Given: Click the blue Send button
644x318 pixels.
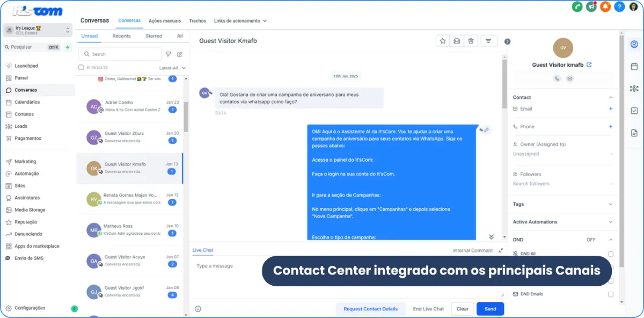Looking at the screenshot, I should [x=490, y=309].
